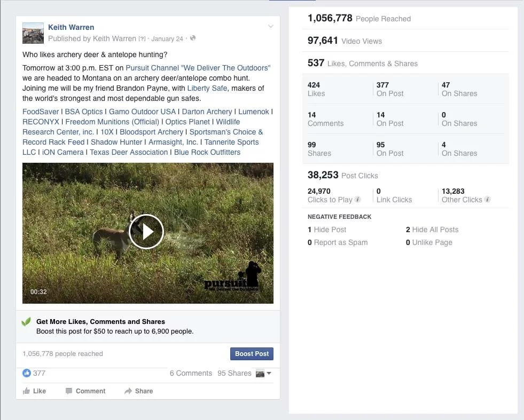Viewport: 524px width, 420px height.
Task: Click the 1 Hide Post feedback entry
Action: 327,229
